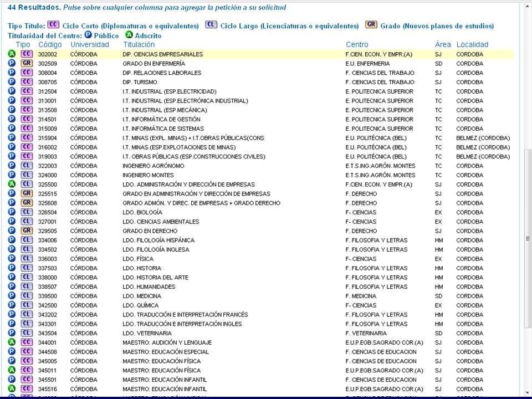Select F. MEDICINA centro cell
The height and width of the screenshot is (399, 532).
(361, 296)
